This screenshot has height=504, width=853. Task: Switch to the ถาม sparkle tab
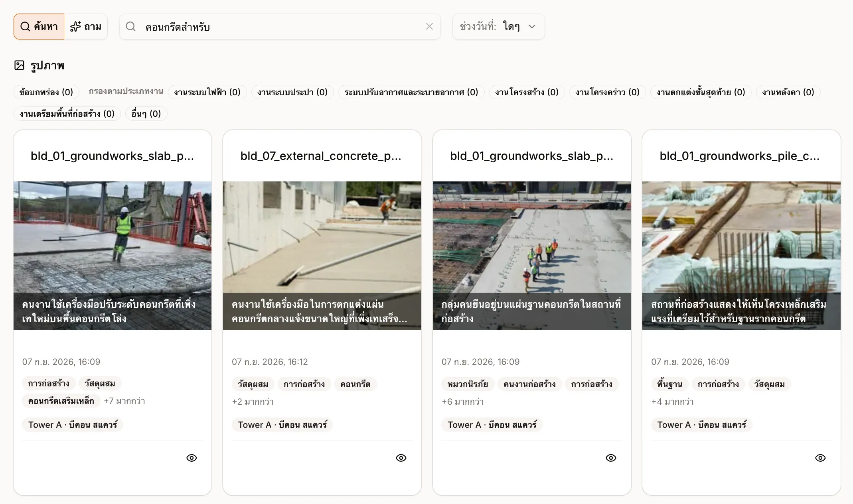[86, 26]
